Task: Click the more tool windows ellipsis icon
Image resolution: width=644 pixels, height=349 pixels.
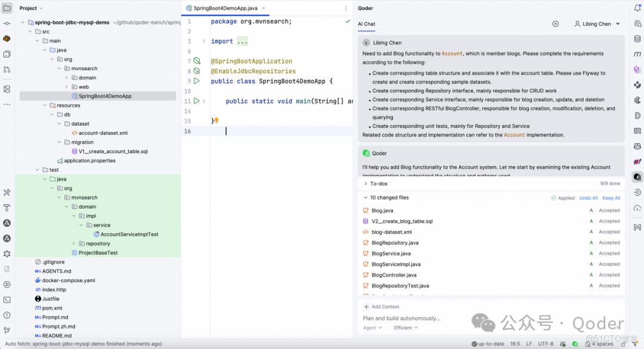Action: pos(8,104)
